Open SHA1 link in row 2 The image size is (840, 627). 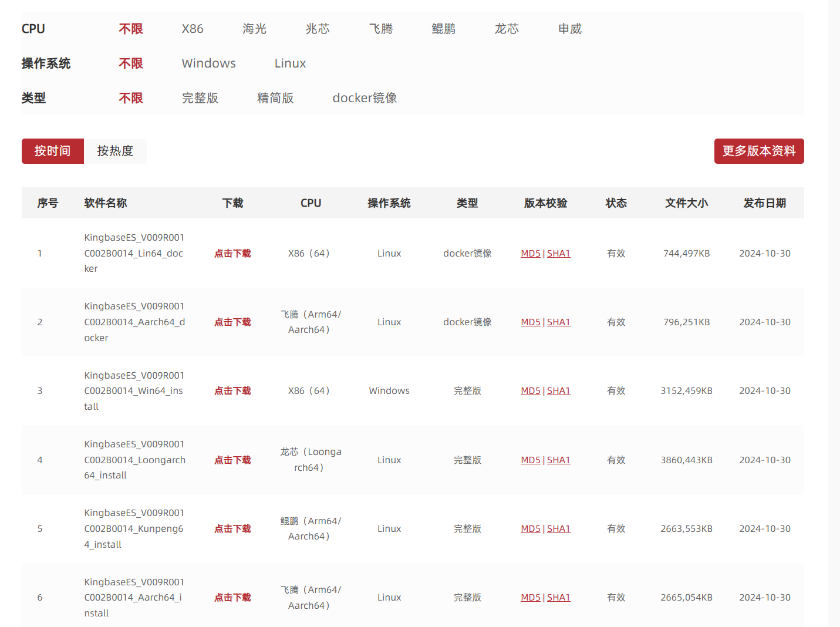pyautogui.click(x=559, y=322)
